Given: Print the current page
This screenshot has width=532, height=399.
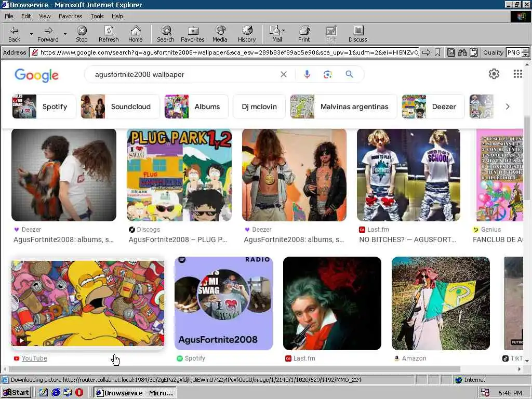Looking at the screenshot, I should (x=304, y=34).
